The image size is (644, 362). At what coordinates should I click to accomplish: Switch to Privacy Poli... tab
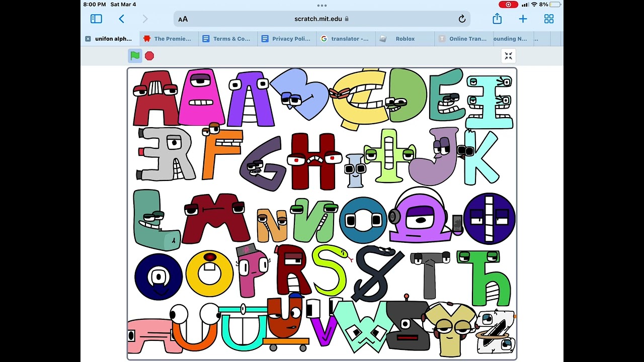(287, 39)
